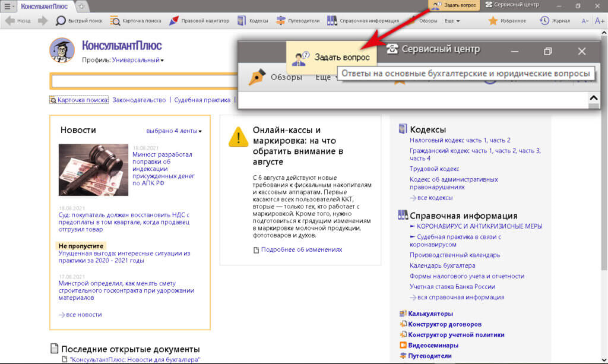The image size is (608, 364).
Task: Follow вся справочная информация link
Action: pyautogui.click(x=457, y=297)
